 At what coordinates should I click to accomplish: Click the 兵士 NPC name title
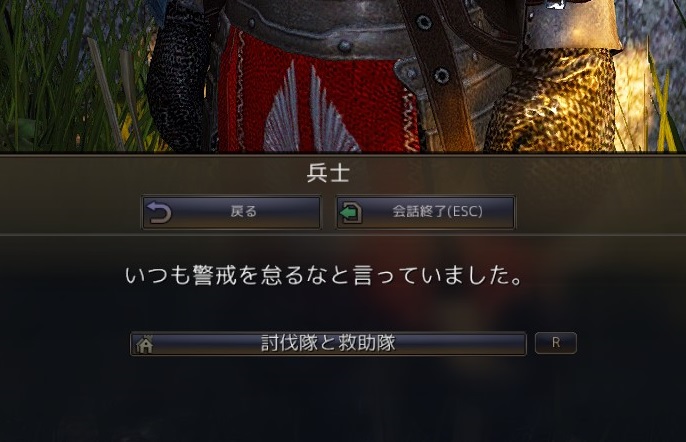point(328,173)
